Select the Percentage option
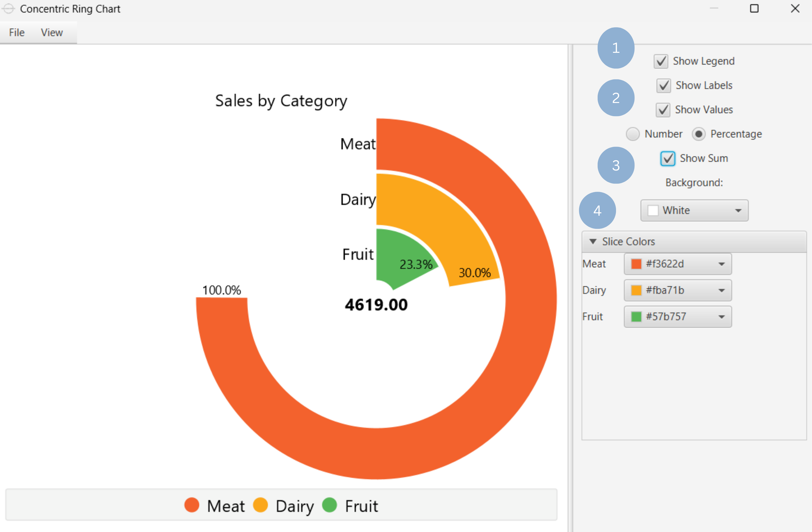 pyautogui.click(x=699, y=134)
